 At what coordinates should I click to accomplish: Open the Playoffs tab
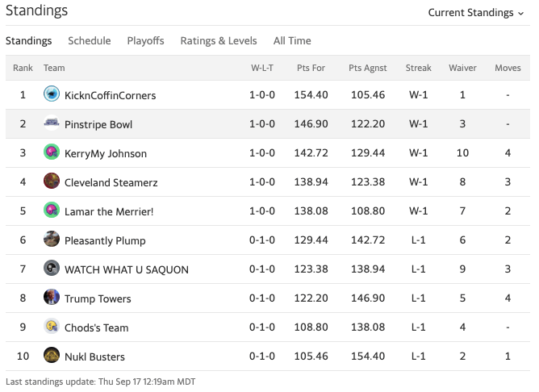coord(145,40)
